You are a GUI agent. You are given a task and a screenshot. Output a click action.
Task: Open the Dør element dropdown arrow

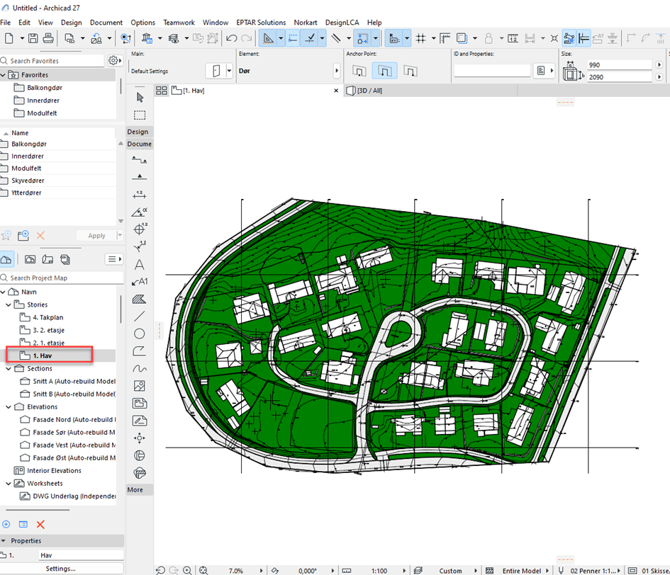click(229, 71)
